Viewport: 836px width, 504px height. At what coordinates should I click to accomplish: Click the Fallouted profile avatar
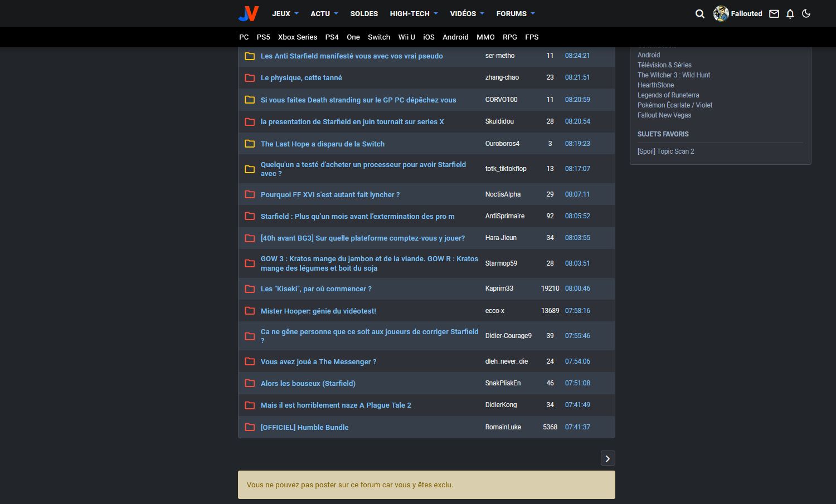pos(721,13)
